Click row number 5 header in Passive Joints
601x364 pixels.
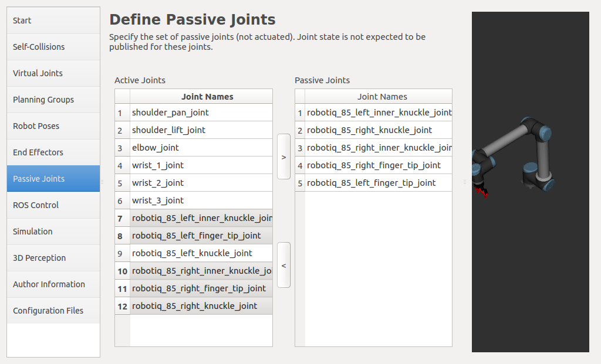[x=300, y=183]
